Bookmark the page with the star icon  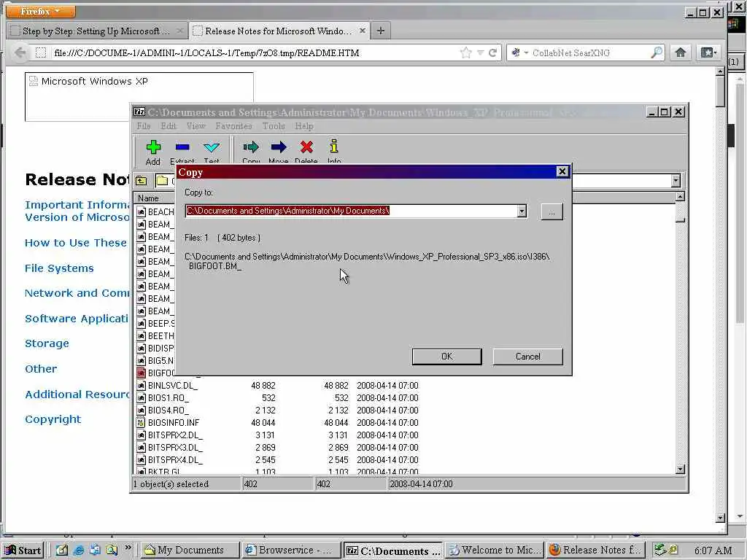pos(466,52)
